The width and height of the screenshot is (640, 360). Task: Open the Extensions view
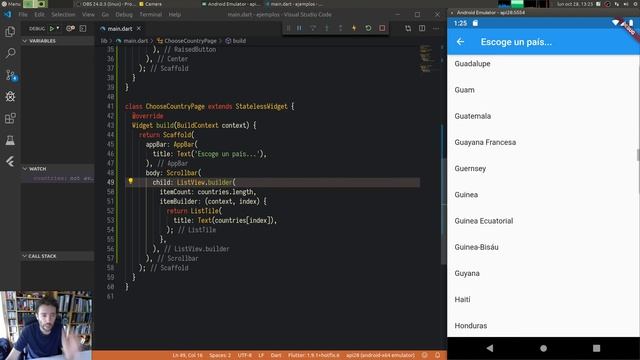point(10,118)
